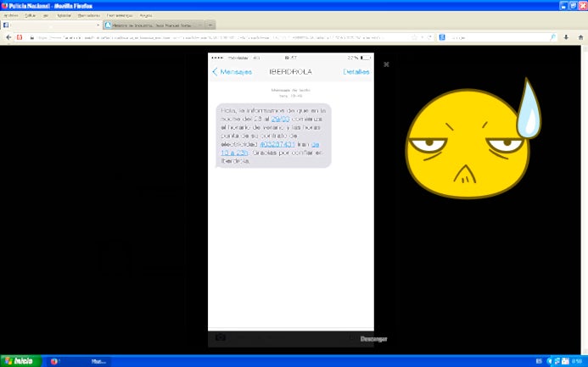Open the address bar history dropdown arrow
Image resolution: width=588 pixels, height=367 pixels.
coord(422,37)
